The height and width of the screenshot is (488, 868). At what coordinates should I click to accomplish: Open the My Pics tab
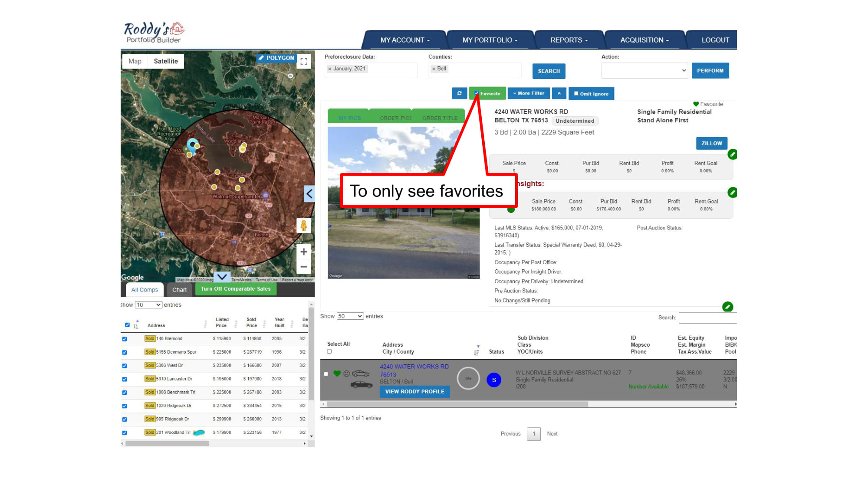coord(349,118)
